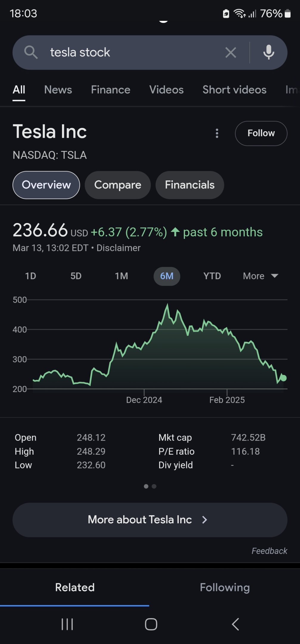Viewport: 300px width, 644px height.
Task: Tap the Mkt cap value 742.52B
Action: [248, 437]
